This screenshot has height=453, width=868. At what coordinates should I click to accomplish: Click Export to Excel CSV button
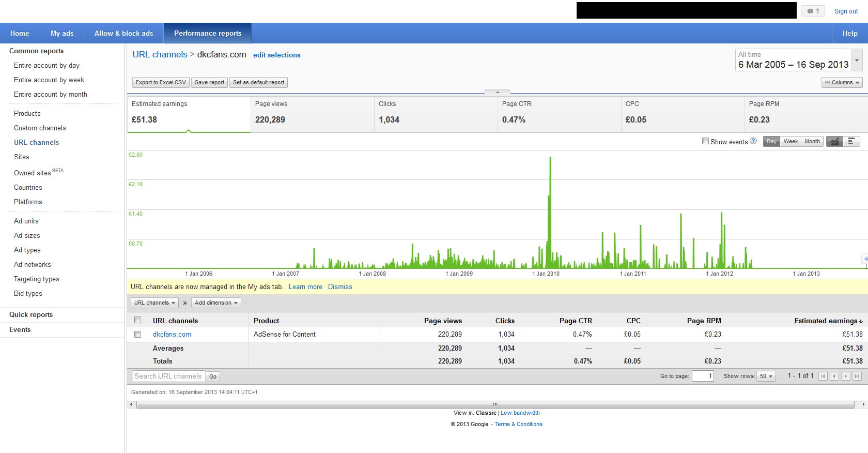click(161, 82)
